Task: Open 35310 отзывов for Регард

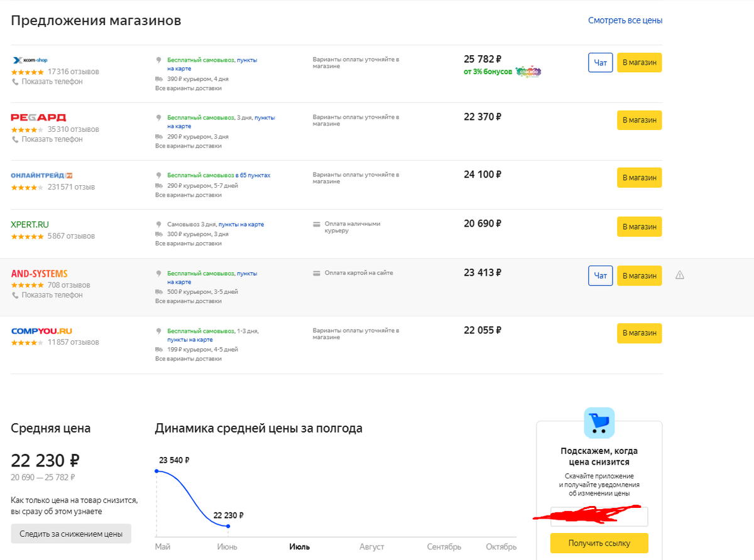Action: coord(74,130)
